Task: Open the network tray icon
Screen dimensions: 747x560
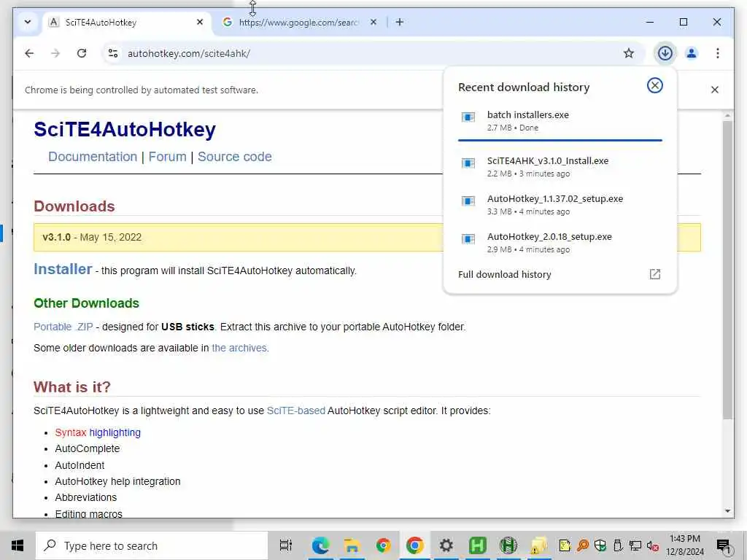Action: pos(635,545)
